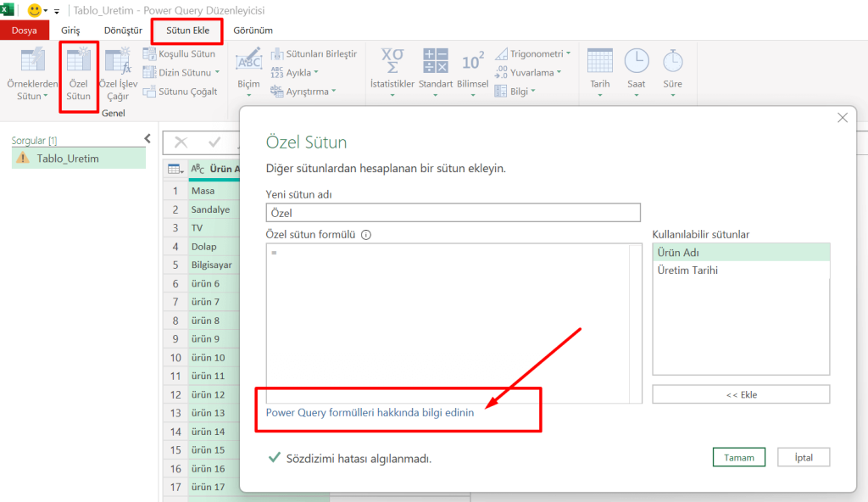Switch to the Görünüm tab
This screenshot has width=868, height=502.
[x=253, y=31]
